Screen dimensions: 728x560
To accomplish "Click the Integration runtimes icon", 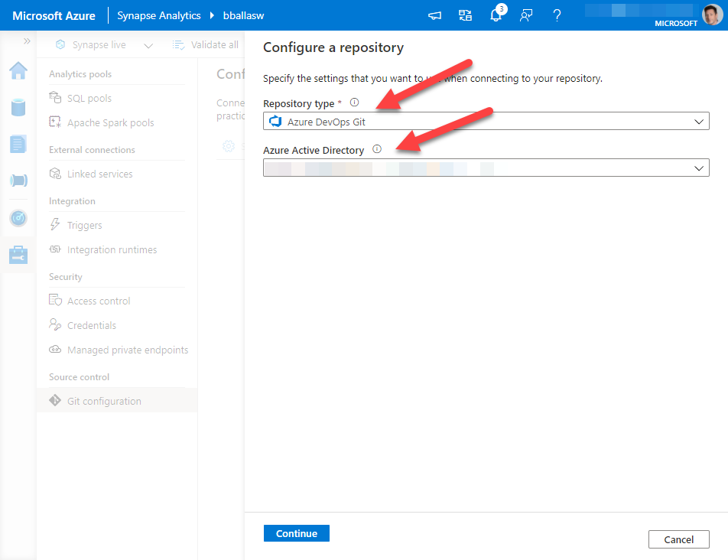I will point(55,249).
